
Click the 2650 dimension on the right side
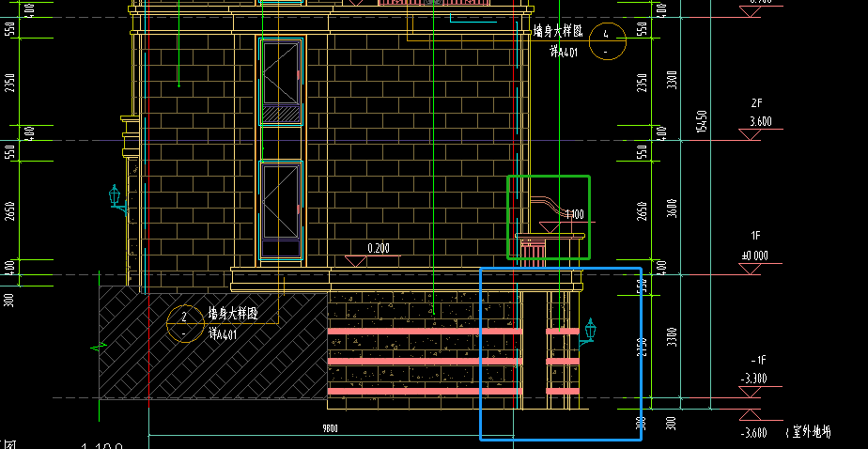point(642,210)
